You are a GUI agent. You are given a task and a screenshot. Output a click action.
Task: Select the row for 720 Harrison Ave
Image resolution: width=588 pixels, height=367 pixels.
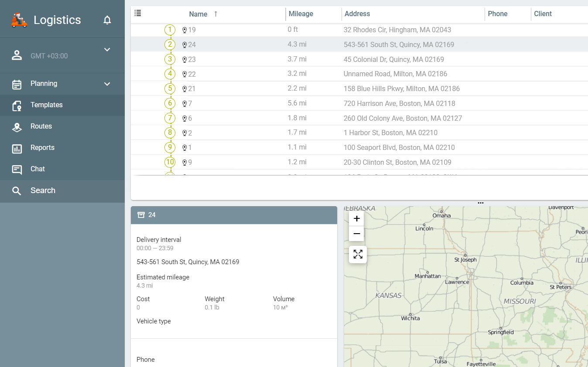(399, 104)
